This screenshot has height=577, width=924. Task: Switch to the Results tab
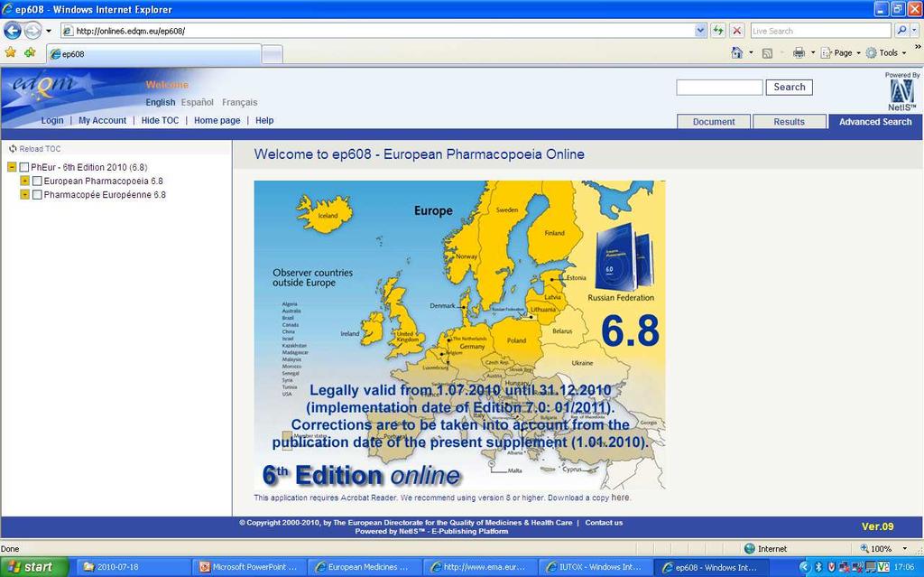(789, 122)
